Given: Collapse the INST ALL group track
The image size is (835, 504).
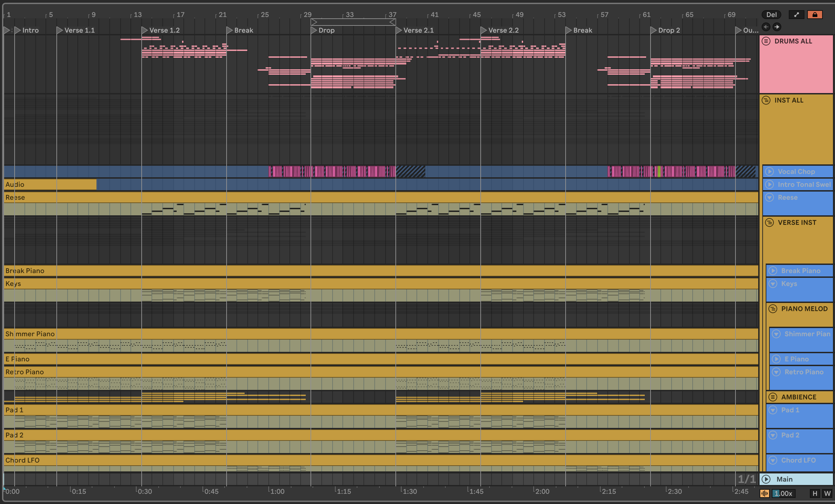Looking at the screenshot, I should [x=766, y=100].
